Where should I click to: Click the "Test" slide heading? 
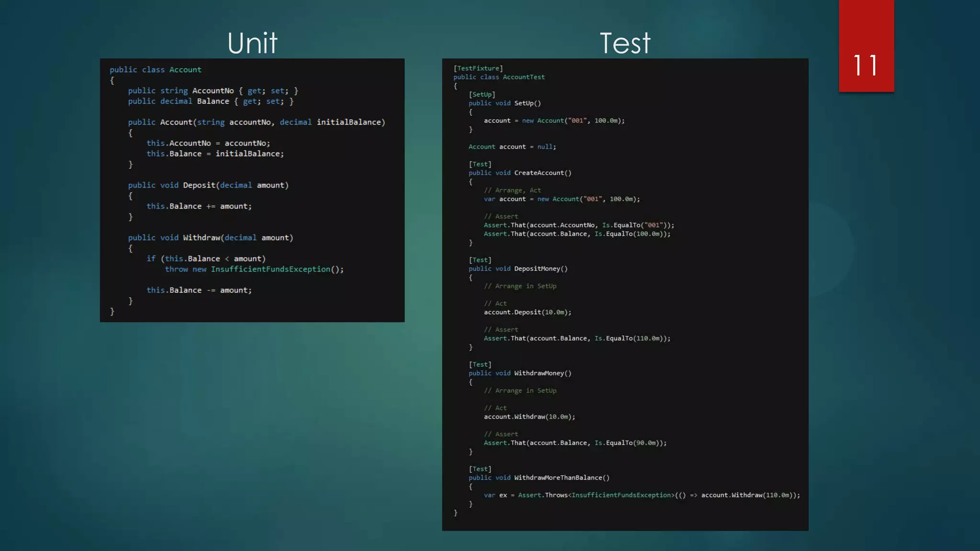[625, 43]
